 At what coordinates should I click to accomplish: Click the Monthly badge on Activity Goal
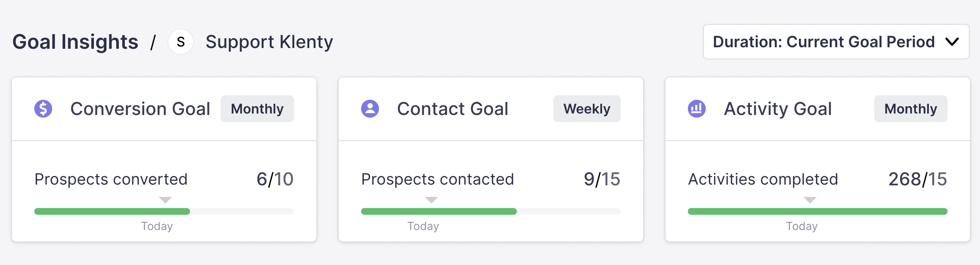[x=910, y=109]
